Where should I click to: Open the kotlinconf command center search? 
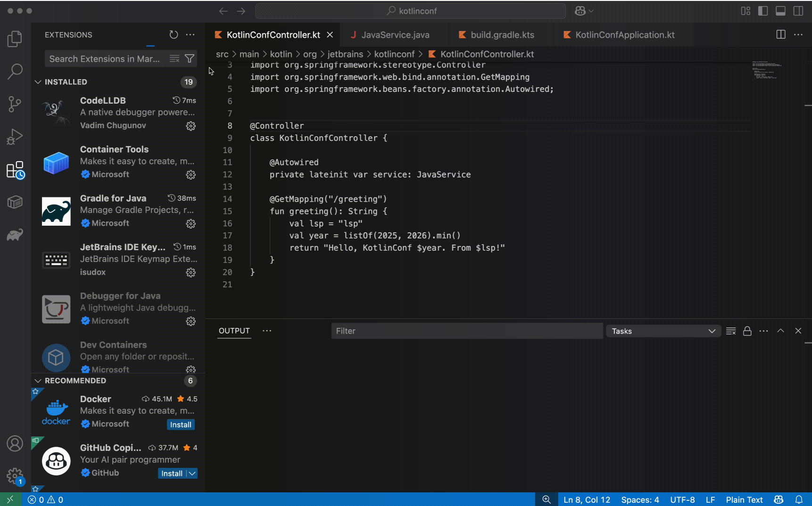click(x=410, y=11)
